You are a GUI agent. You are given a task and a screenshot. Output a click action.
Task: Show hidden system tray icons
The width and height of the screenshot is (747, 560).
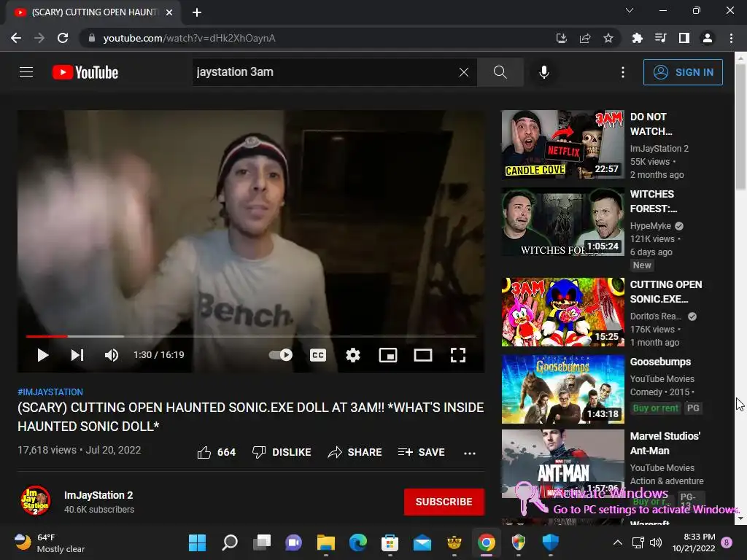point(617,542)
